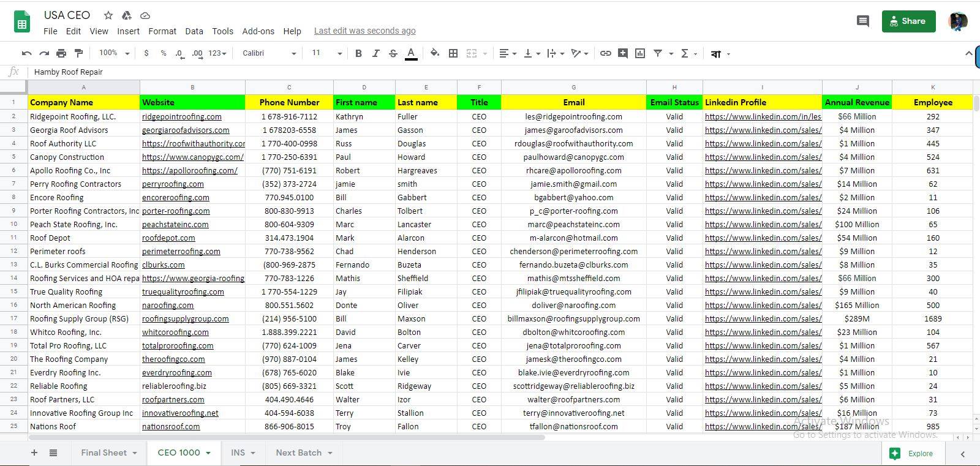This screenshot has height=466, width=980.
Task: Select the Paint format tool
Action: coord(78,53)
